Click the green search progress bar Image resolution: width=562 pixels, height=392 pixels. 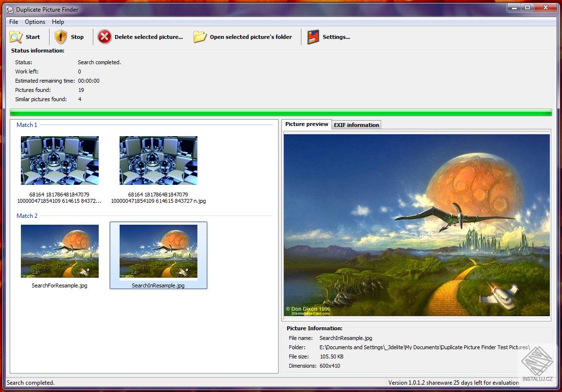pyautogui.click(x=281, y=113)
